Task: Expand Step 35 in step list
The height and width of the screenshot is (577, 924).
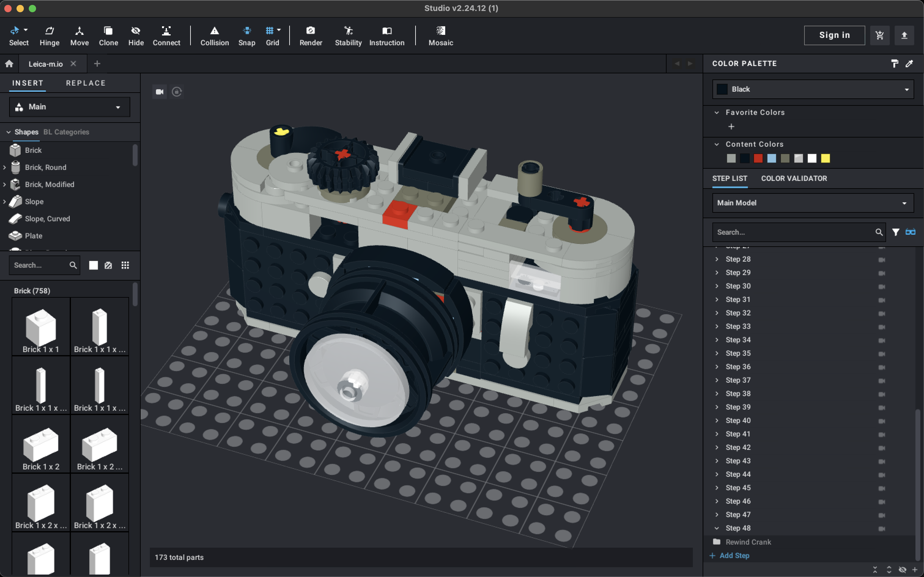Action: point(717,353)
